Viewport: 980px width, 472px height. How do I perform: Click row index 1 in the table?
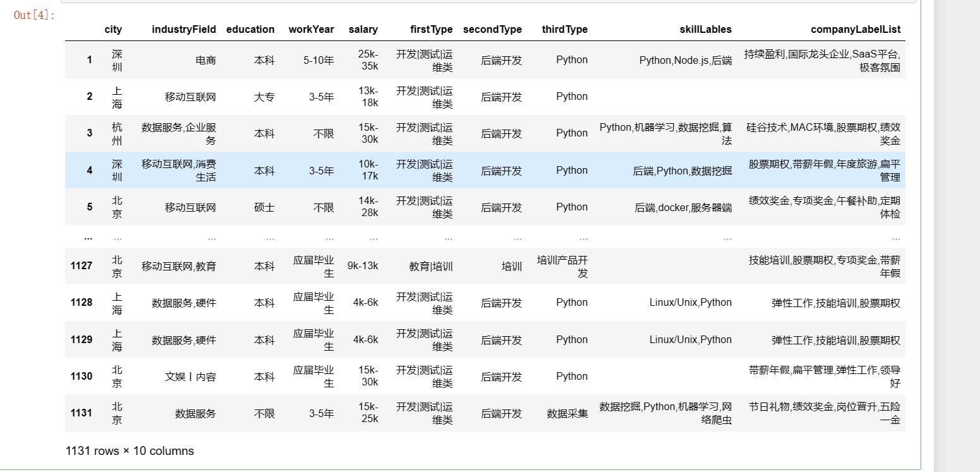point(89,60)
